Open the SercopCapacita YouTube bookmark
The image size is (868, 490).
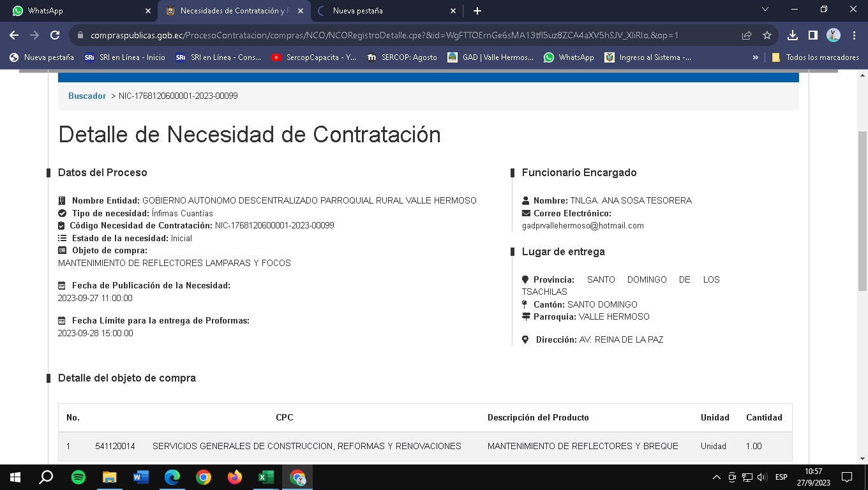pos(314,57)
